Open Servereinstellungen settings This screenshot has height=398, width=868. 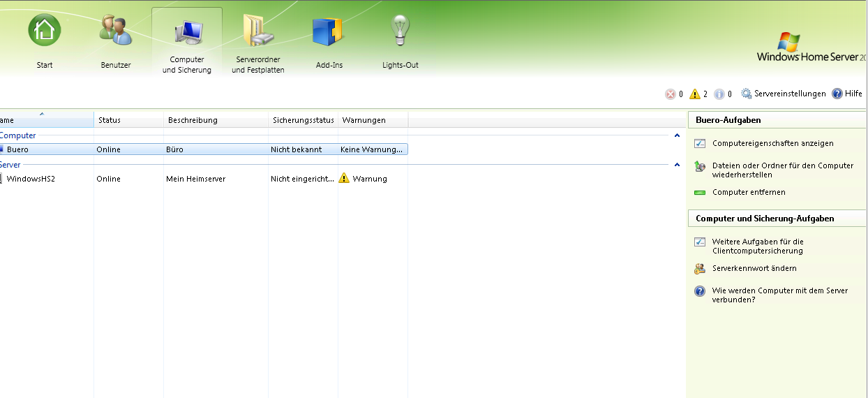point(783,94)
